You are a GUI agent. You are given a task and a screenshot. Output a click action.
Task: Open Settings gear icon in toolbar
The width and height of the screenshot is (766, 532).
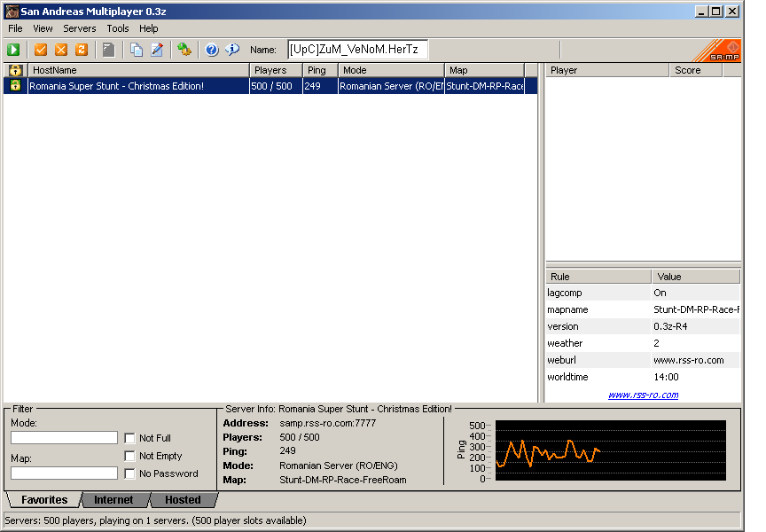click(x=184, y=50)
